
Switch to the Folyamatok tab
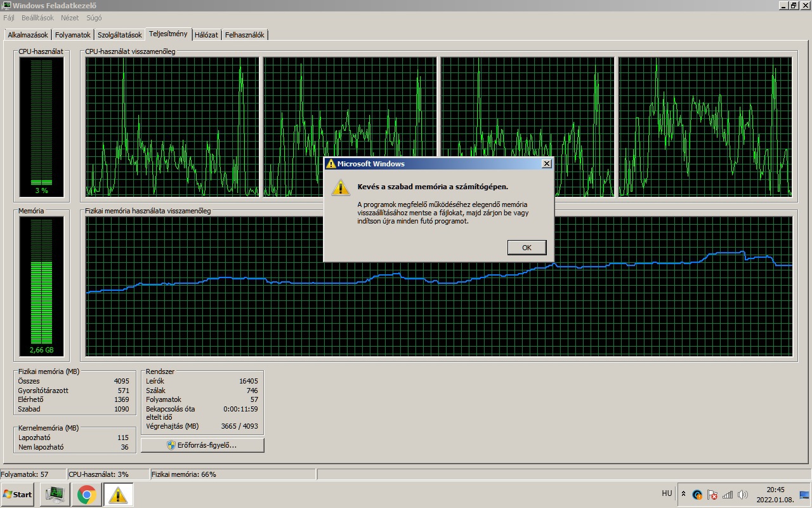[73, 35]
